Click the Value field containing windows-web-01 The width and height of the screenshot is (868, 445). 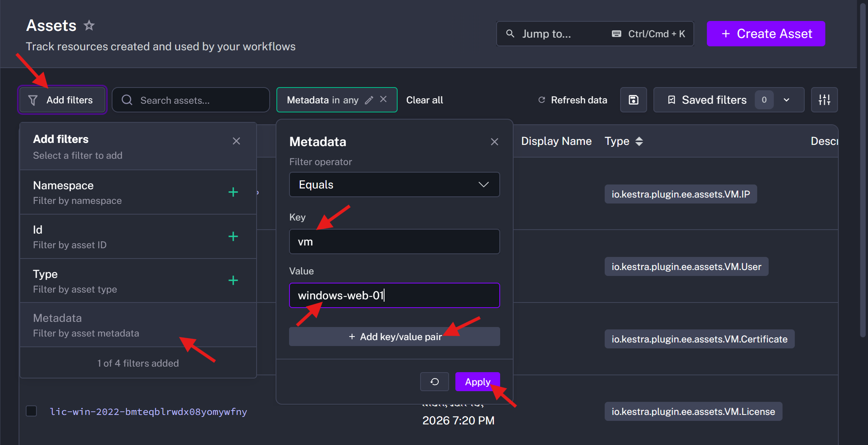[x=394, y=295]
